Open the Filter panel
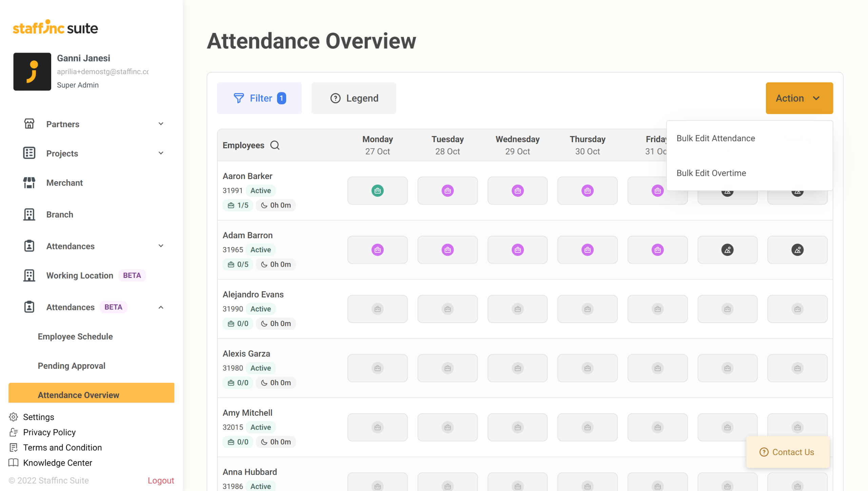The height and width of the screenshot is (491, 868). pyautogui.click(x=259, y=98)
